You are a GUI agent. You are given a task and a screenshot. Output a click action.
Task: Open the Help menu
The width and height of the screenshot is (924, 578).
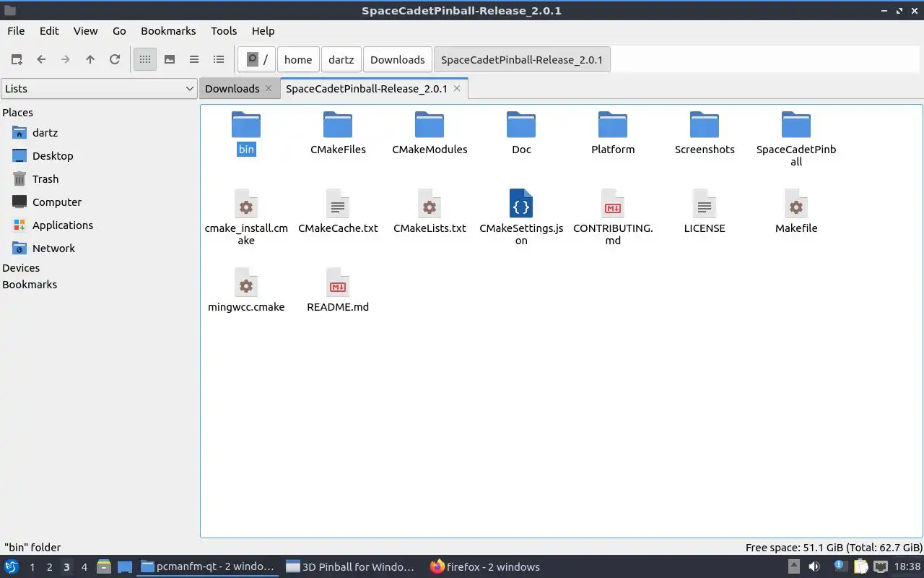tap(263, 31)
